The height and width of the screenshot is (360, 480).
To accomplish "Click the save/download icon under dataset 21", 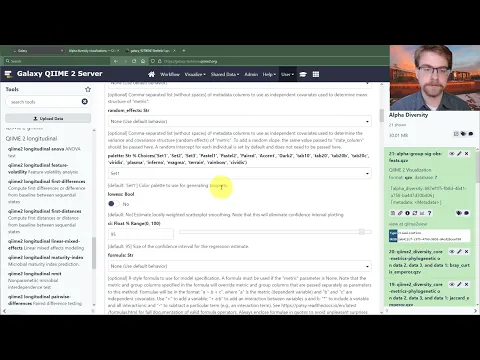I will tap(393, 213).
